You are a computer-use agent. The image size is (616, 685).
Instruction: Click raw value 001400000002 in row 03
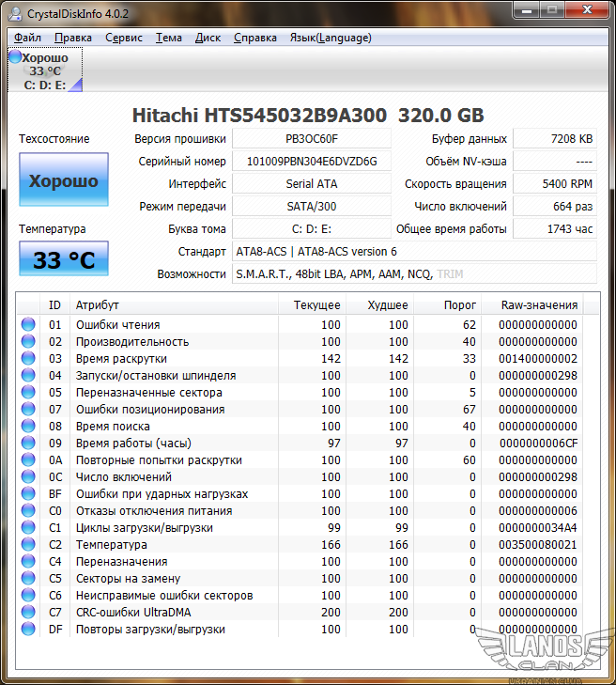538,359
